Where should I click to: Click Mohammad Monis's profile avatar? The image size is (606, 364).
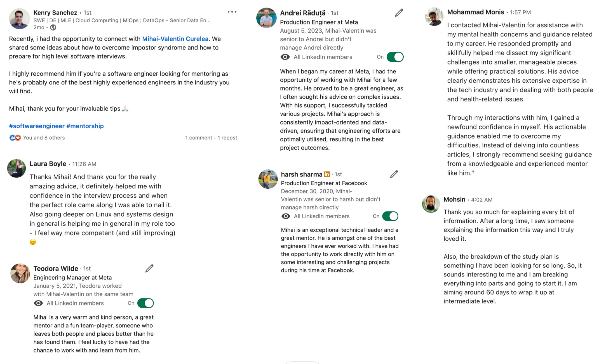(434, 16)
